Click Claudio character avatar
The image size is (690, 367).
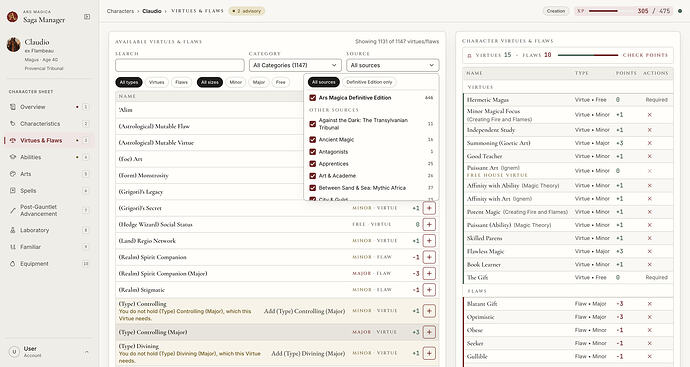[14, 45]
